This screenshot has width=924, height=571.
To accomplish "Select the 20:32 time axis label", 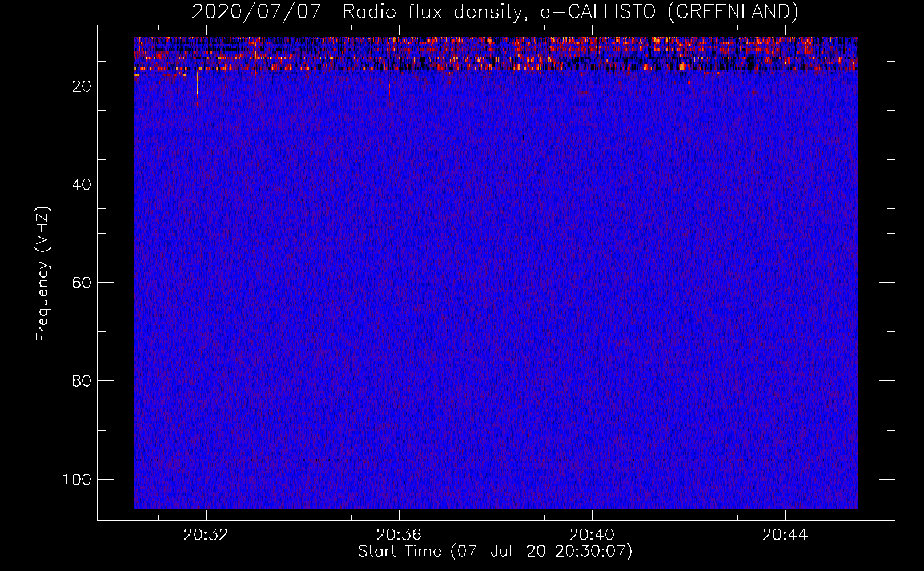I will click(x=206, y=534).
